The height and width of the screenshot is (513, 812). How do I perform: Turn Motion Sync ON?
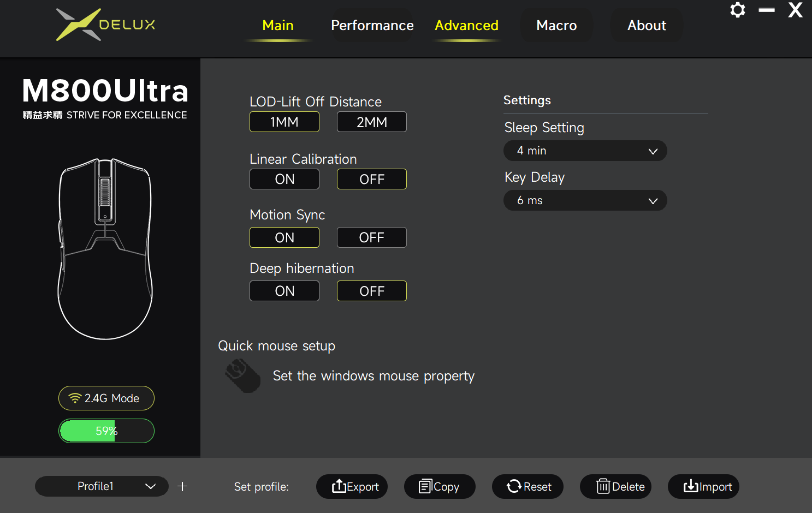(x=285, y=237)
